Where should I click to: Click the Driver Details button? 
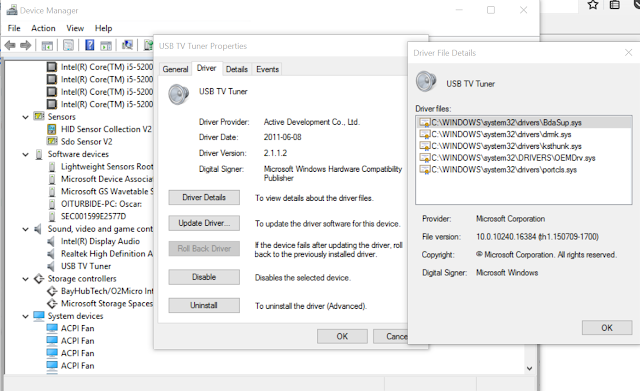[x=204, y=198]
